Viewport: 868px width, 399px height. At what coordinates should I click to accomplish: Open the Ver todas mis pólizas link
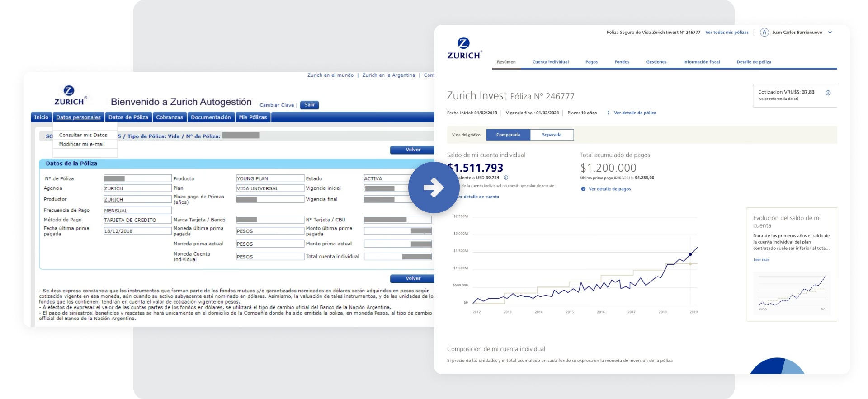pos(727,33)
